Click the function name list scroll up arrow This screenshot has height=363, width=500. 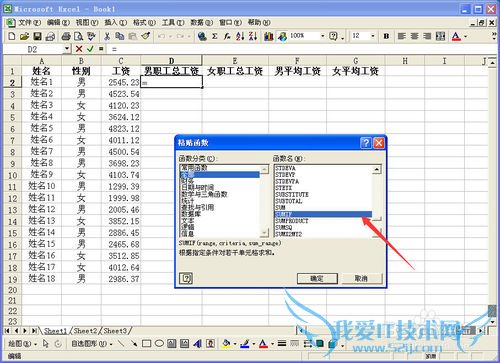point(377,169)
